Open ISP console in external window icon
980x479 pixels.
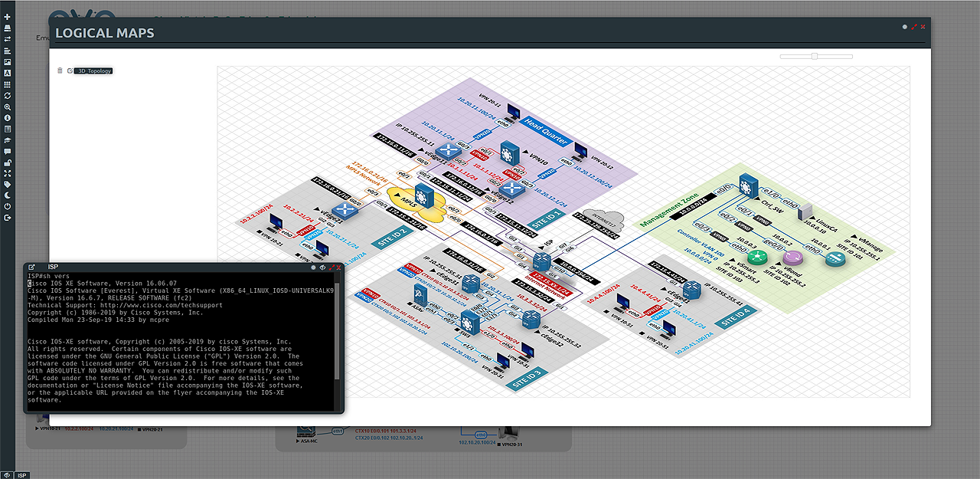tap(31, 267)
